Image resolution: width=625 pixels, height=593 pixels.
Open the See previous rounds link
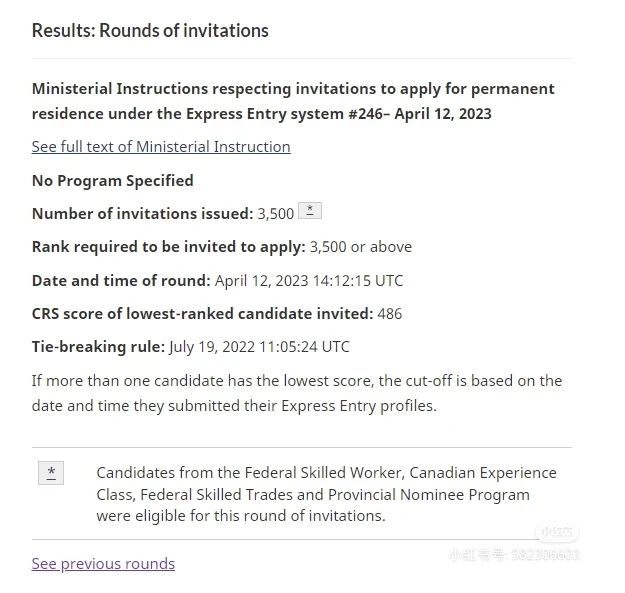[x=103, y=564]
